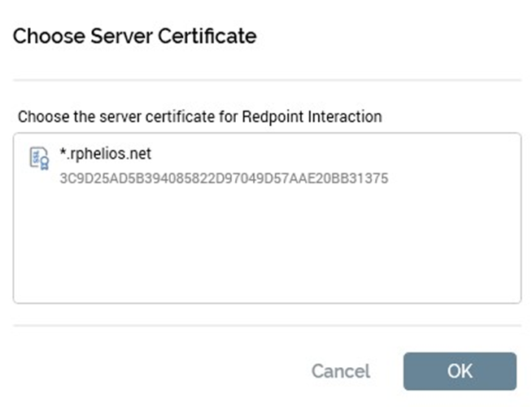
Task: Click the Choose Server Certificate dialog title
Action: 135,36
